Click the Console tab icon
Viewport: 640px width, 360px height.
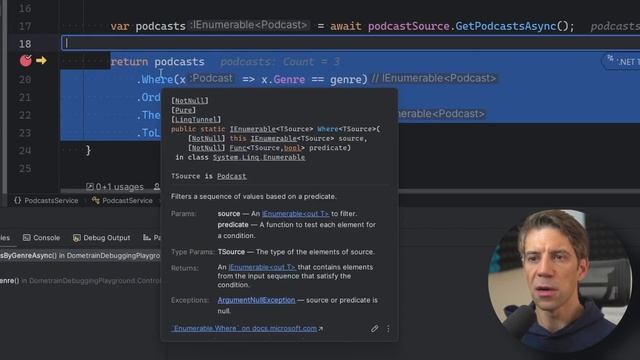(27, 238)
